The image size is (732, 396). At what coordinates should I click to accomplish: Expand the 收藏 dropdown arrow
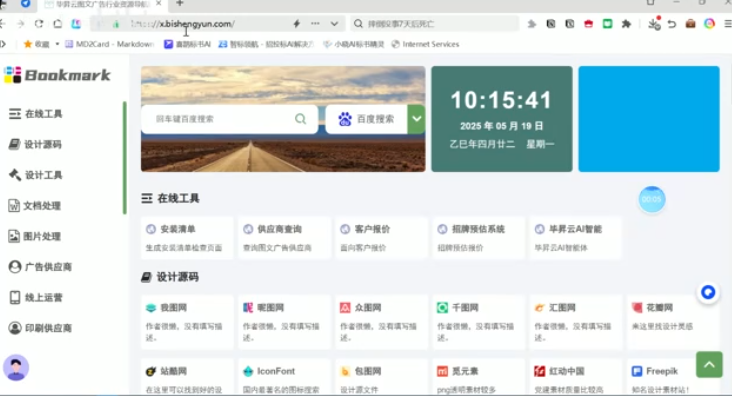click(x=57, y=44)
